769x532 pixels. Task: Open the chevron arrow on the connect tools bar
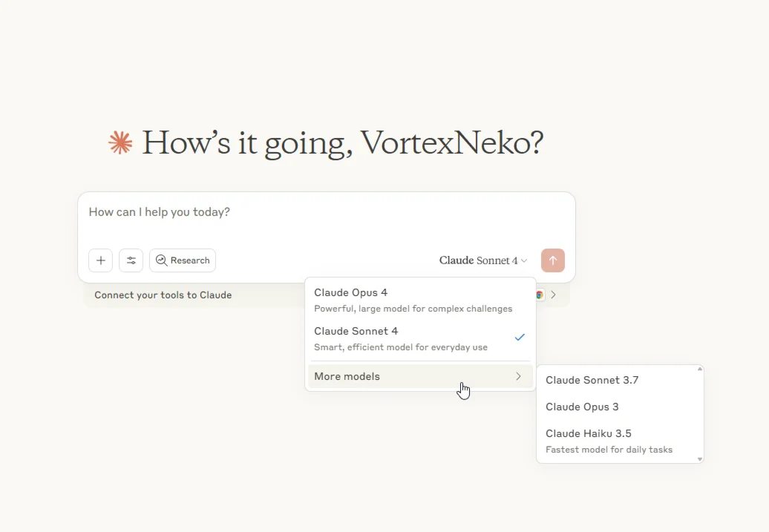[x=554, y=295]
